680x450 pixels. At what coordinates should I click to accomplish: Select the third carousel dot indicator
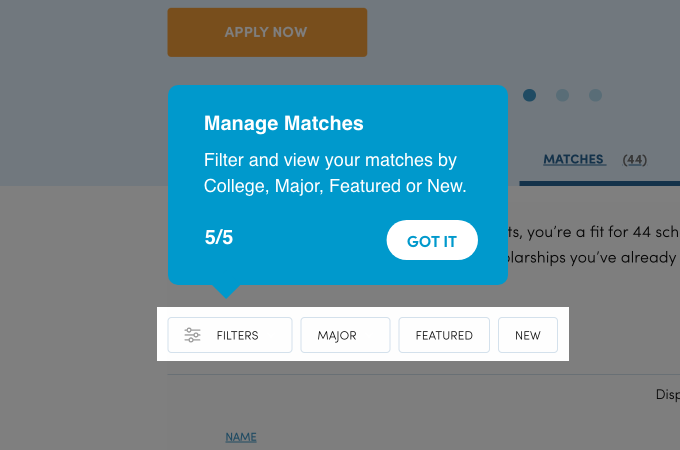tap(595, 95)
